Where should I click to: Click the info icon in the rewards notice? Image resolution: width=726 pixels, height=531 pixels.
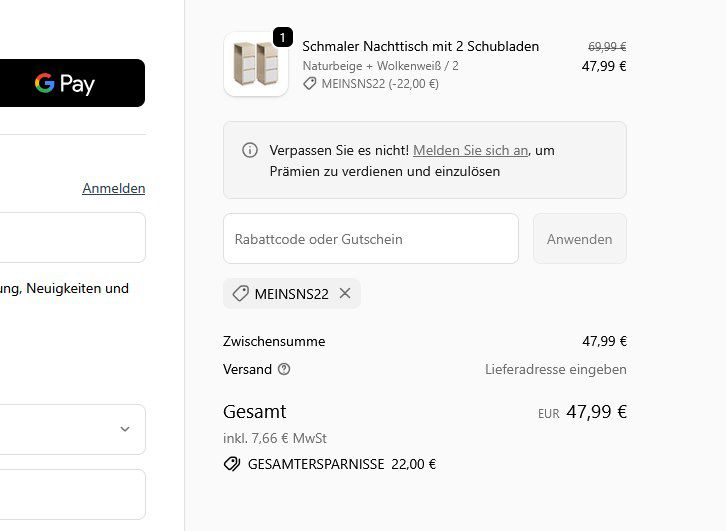[250, 150]
